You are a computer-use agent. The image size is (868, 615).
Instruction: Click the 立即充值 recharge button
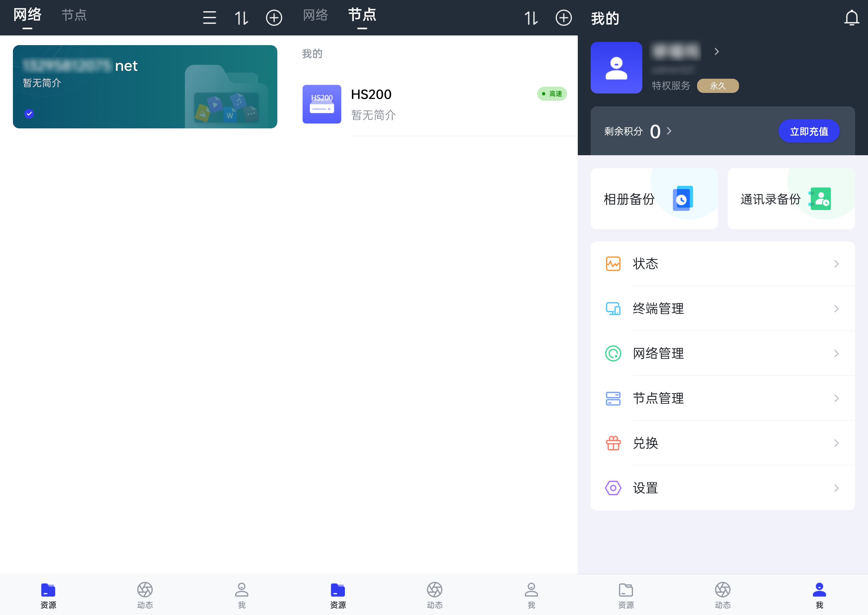tap(809, 131)
